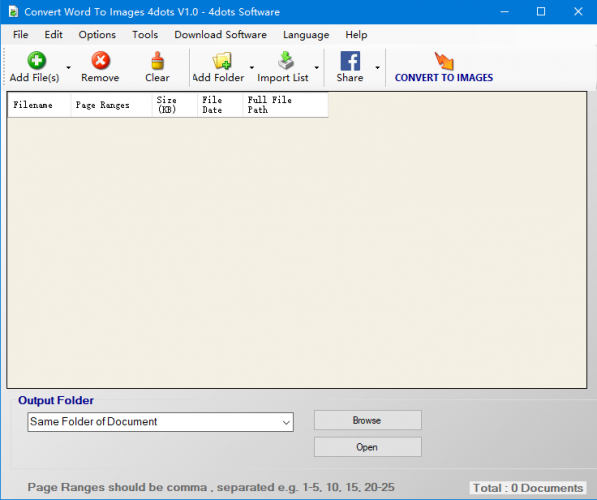This screenshot has width=597, height=500.
Task: Click the Browse button
Action: tap(367, 420)
